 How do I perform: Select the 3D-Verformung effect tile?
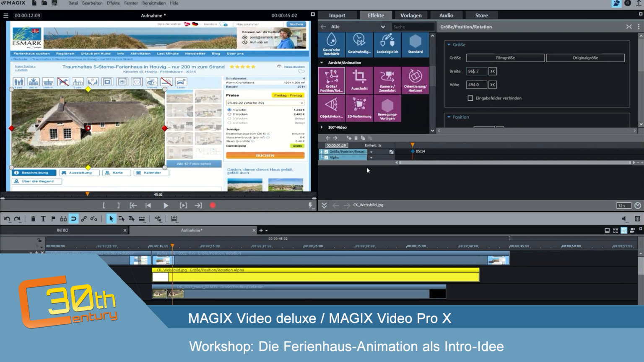pos(359,109)
